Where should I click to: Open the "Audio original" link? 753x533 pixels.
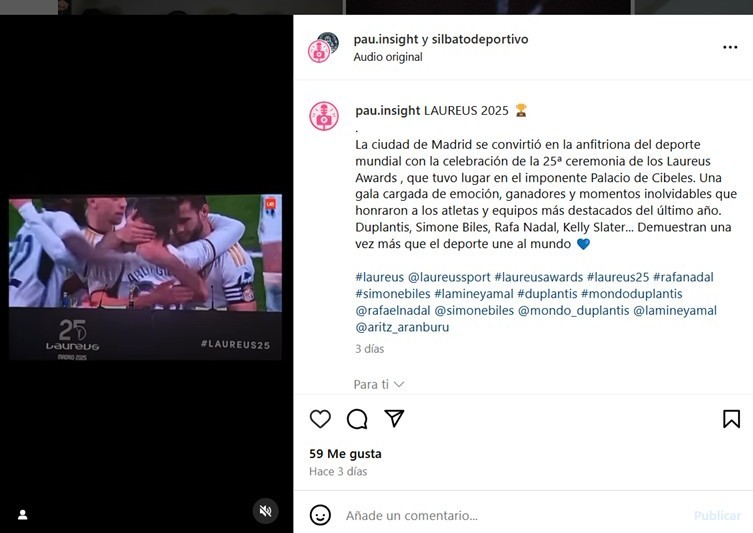tap(388, 57)
